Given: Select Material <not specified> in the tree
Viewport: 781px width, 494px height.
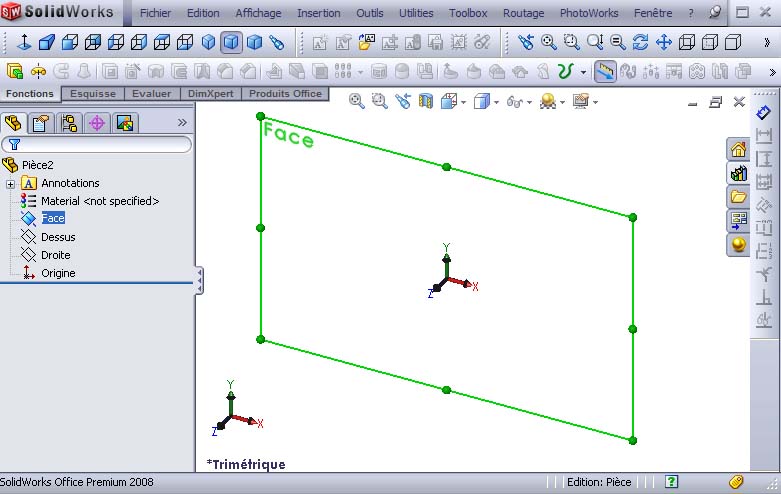Looking at the screenshot, I should tap(100, 201).
